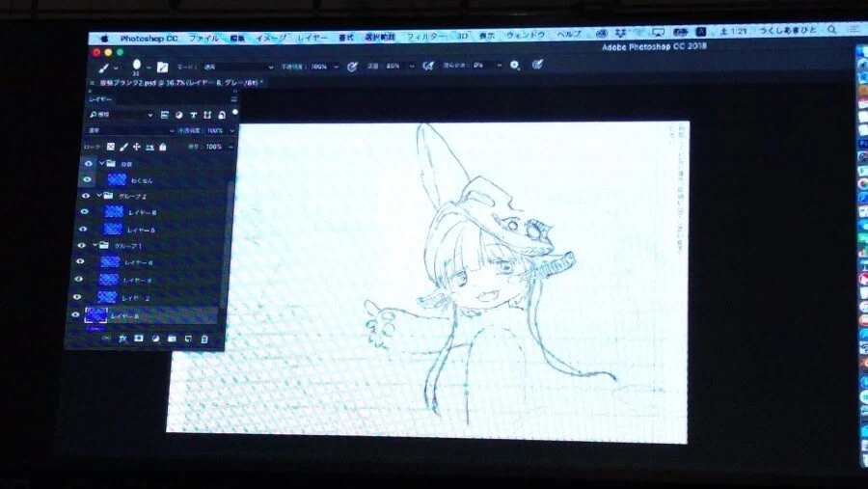Click the lock transparent pixels icon
Screen dimensions: 868x489
(110, 147)
